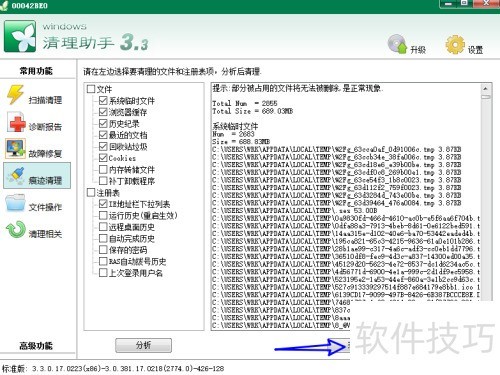Click the 标准版 version status text
The image size is (500, 375).
pos(113,369)
